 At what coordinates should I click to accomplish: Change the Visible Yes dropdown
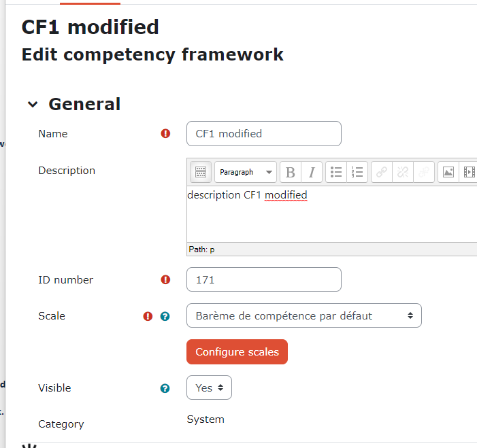point(209,387)
